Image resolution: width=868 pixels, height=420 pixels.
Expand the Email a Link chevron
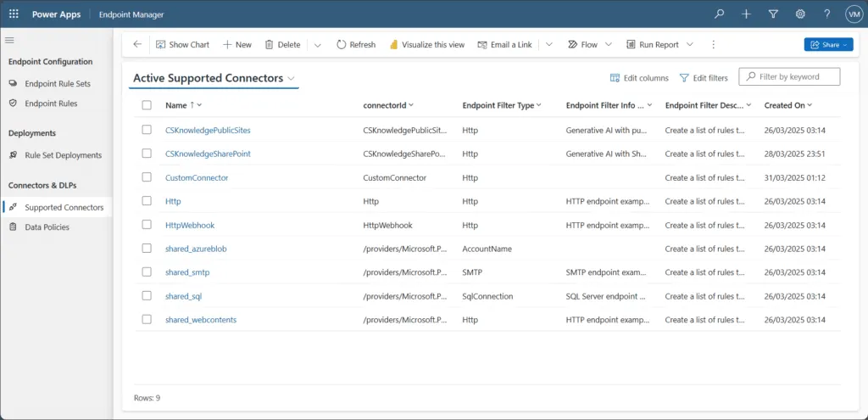549,45
